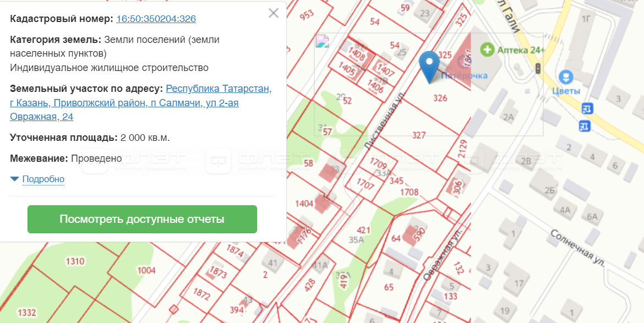Select parcel labeled 421

(x=363, y=230)
